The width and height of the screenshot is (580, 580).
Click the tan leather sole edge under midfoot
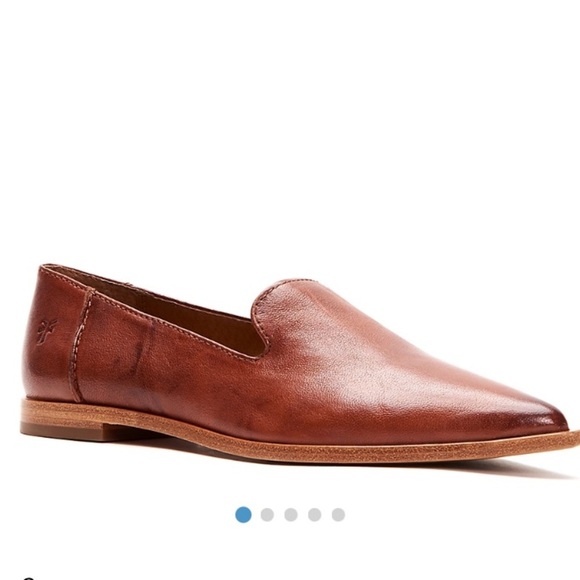tap(296, 446)
